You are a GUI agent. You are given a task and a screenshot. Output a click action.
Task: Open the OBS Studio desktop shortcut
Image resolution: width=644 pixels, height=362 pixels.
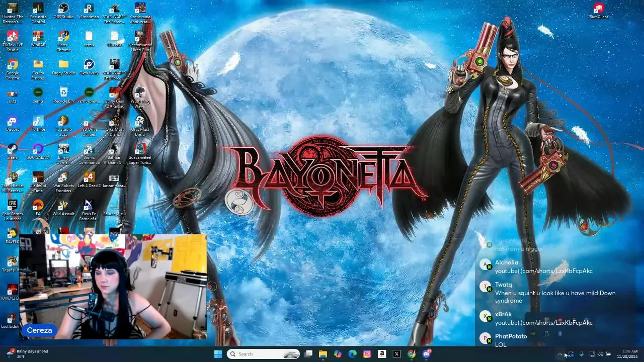point(63,12)
